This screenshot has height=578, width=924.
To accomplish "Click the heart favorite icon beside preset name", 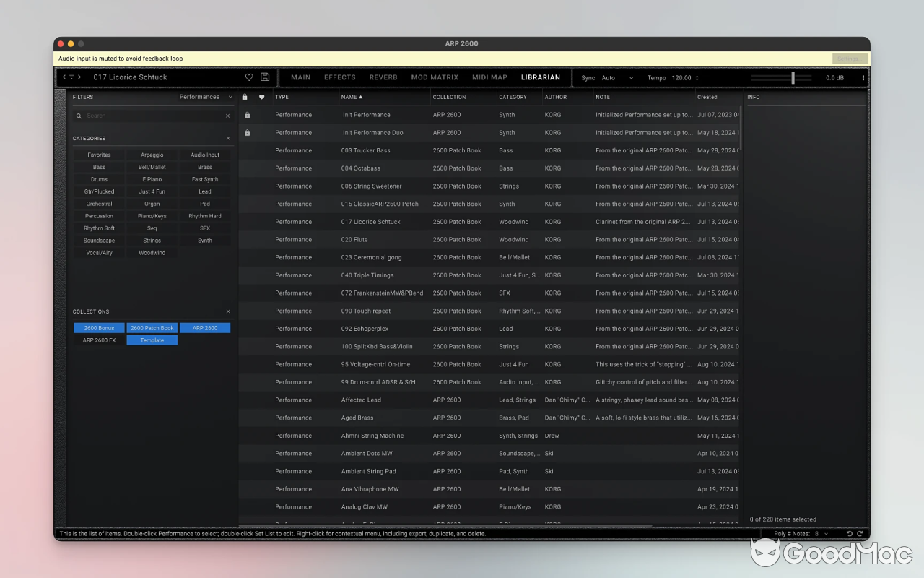I will click(x=249, y=77).
